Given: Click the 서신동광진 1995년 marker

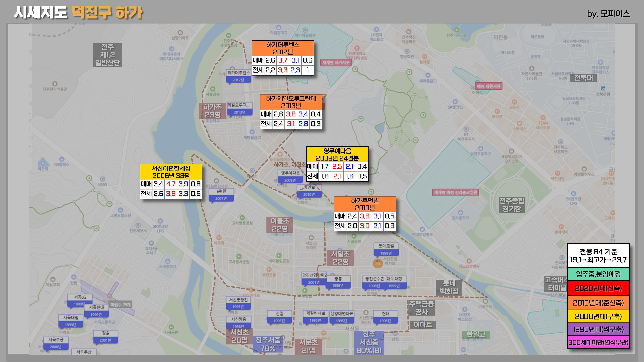Looking at the screenshot, I should click(x=238, y=303).
